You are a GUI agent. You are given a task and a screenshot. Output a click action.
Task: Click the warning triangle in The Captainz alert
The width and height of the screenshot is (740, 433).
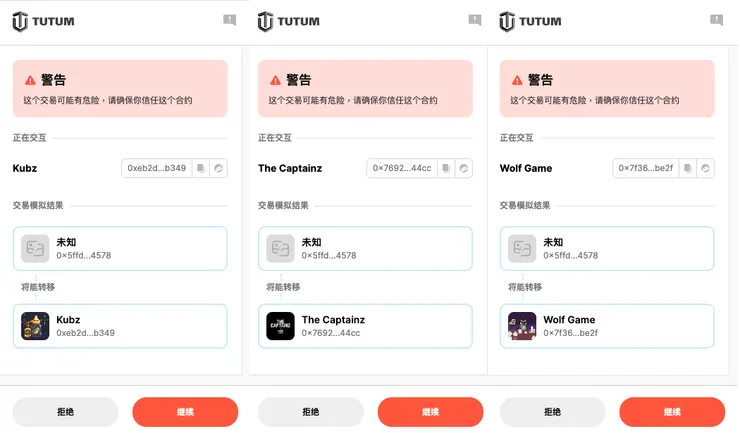click(275, 80)
